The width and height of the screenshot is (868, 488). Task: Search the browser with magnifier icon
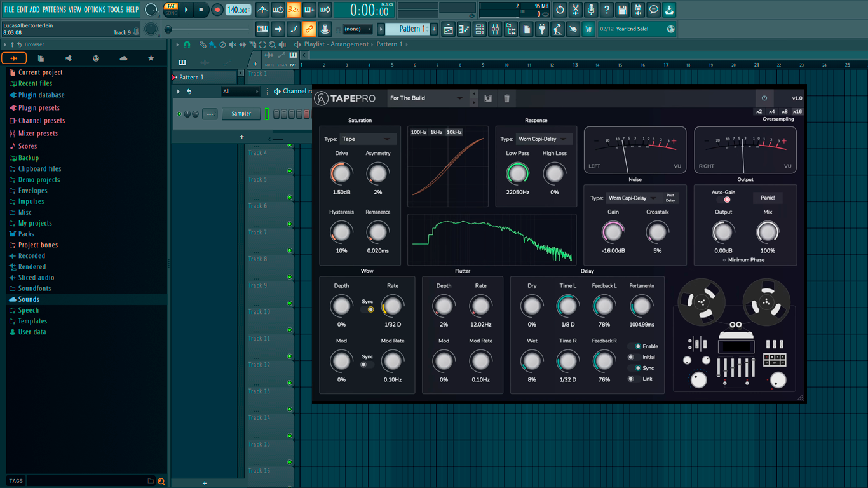161,481
